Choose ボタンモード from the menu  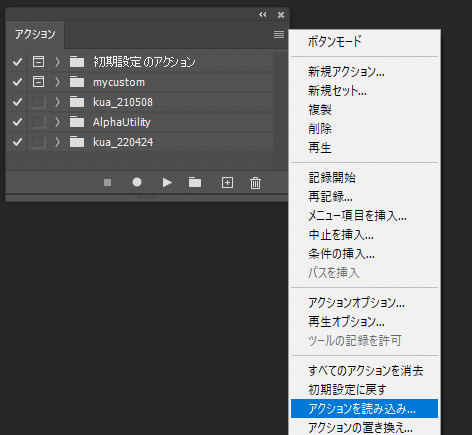(x=335, y=41)
